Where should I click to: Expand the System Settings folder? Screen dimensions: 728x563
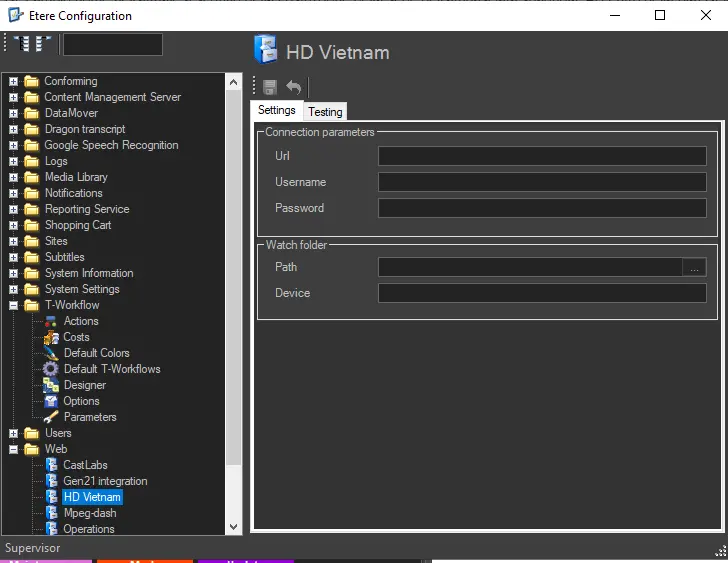(14, 289)
